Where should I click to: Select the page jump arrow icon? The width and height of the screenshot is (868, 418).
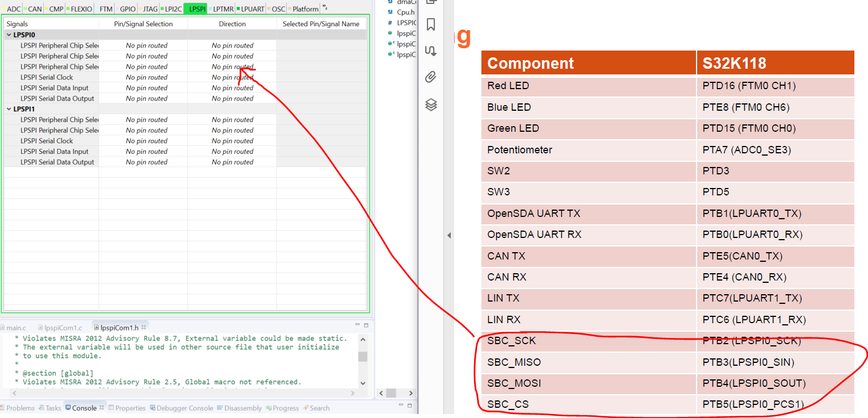[x=430, y=51]
